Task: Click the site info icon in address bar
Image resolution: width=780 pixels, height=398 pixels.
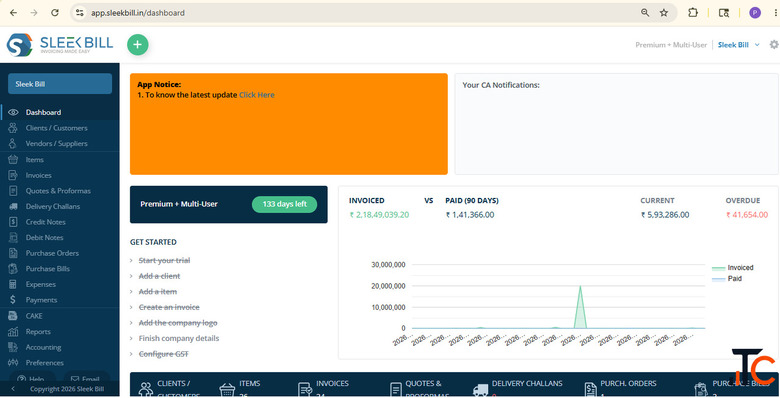Action: click(x=80, y=13)
